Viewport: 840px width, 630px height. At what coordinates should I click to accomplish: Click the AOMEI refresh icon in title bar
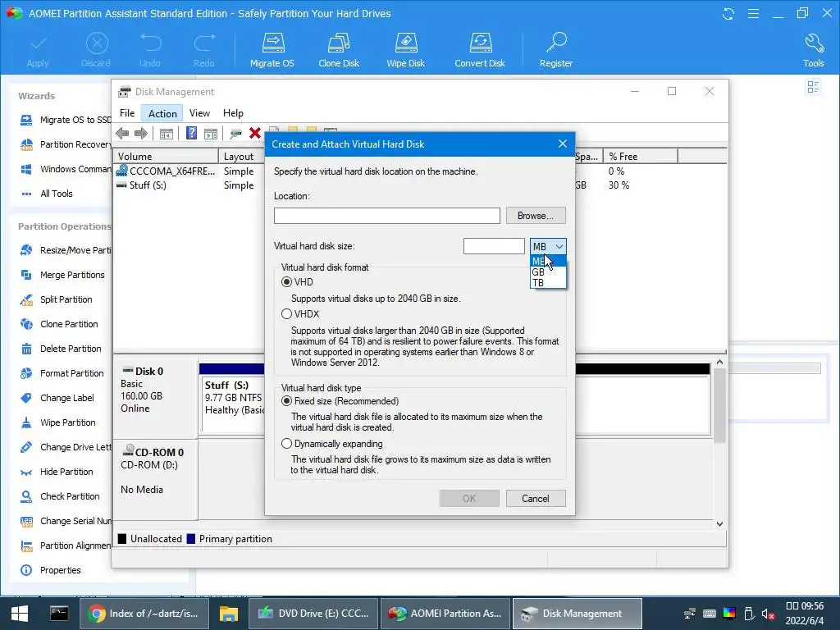point(728,13)
